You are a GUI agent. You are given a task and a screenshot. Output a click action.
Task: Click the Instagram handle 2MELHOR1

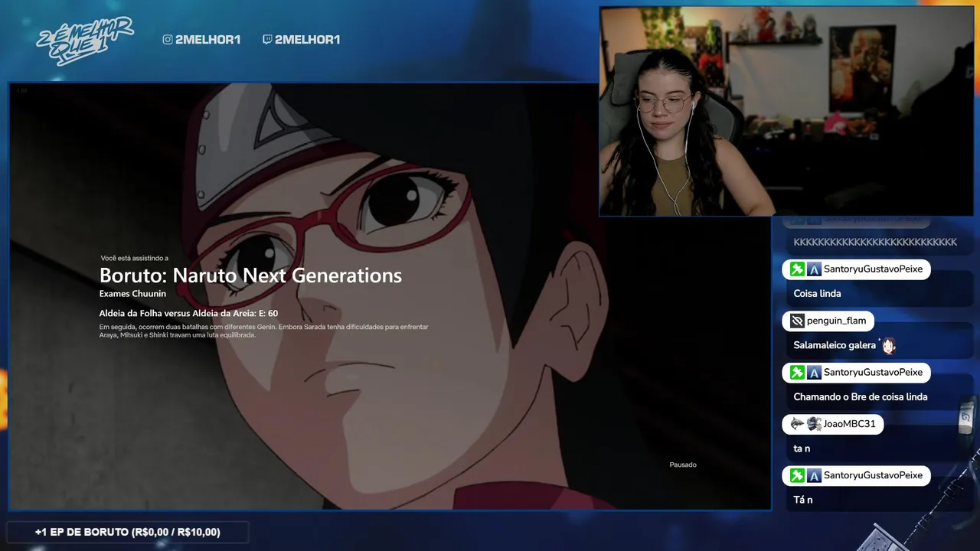pos(207,40)
